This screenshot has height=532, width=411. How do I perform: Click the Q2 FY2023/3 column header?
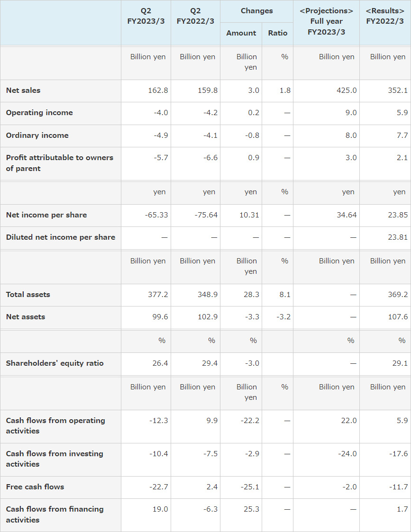pos(146,16)
